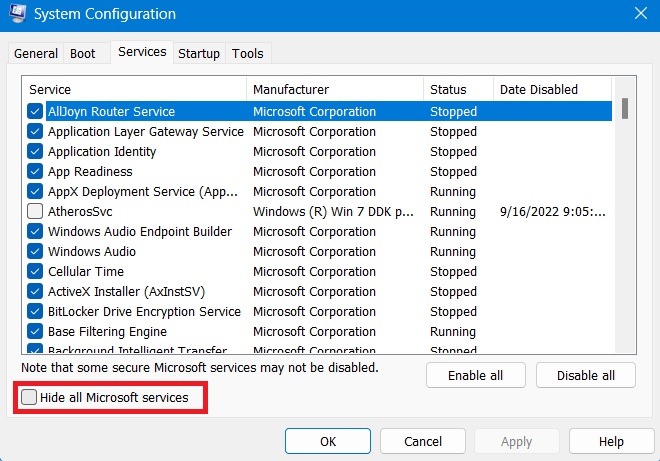Switch to the General tab
The image size is (660, 461).
[x=36, y=53]
